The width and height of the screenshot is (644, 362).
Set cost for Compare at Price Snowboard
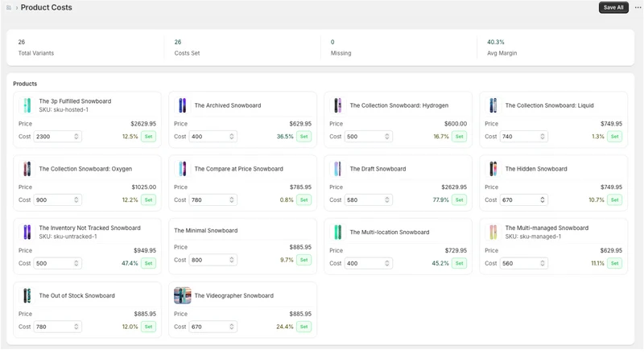[x=303, y=200]
